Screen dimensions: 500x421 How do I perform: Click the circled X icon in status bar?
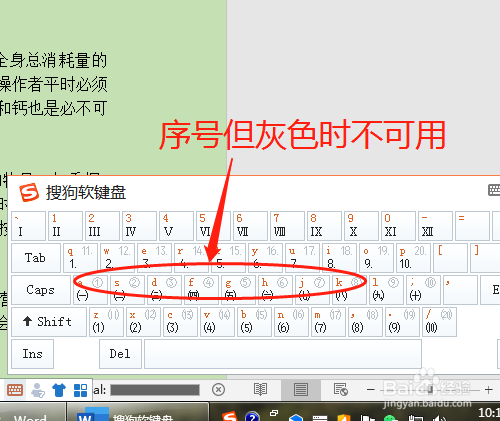pyautogui.click(x=218, y=390)
